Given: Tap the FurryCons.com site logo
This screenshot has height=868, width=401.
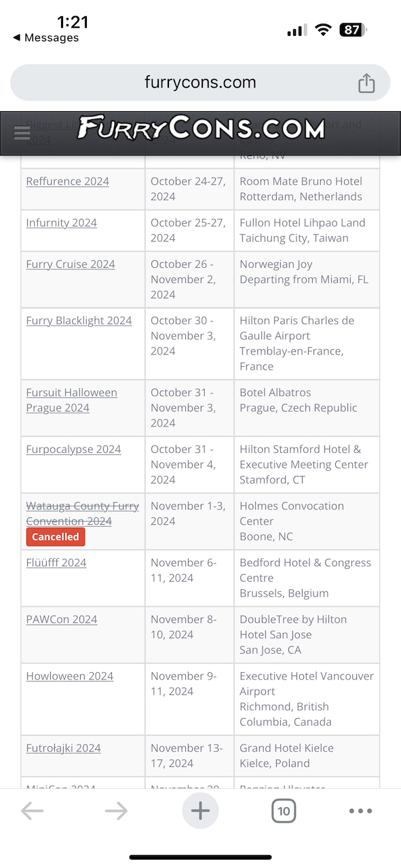Looking at the screenshot, I should 201,128.
